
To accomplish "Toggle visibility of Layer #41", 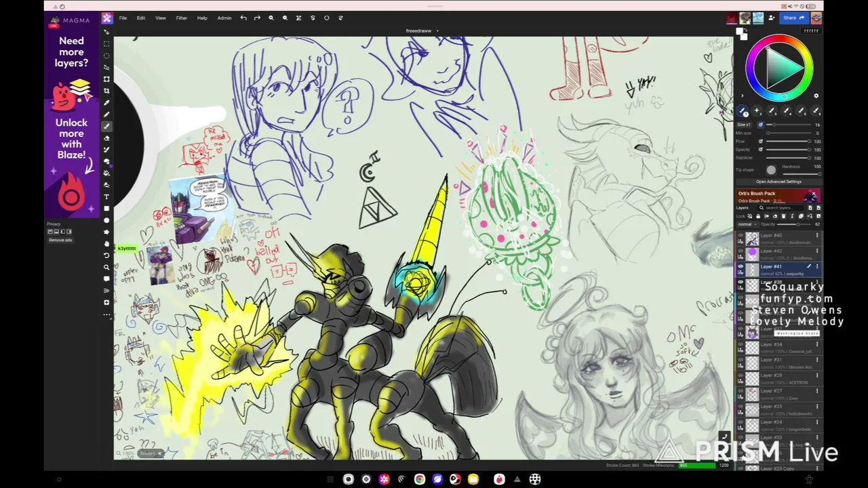I will pyautogui.click(x=741, y=266).
